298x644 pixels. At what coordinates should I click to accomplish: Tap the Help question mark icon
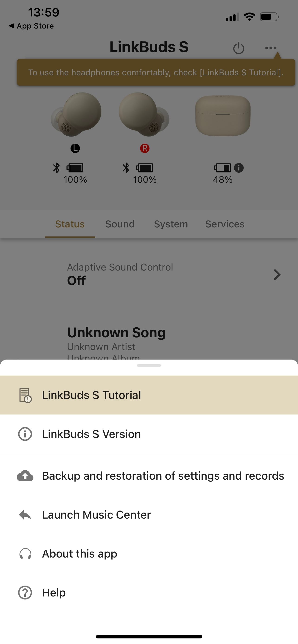(x=25, y=593)
